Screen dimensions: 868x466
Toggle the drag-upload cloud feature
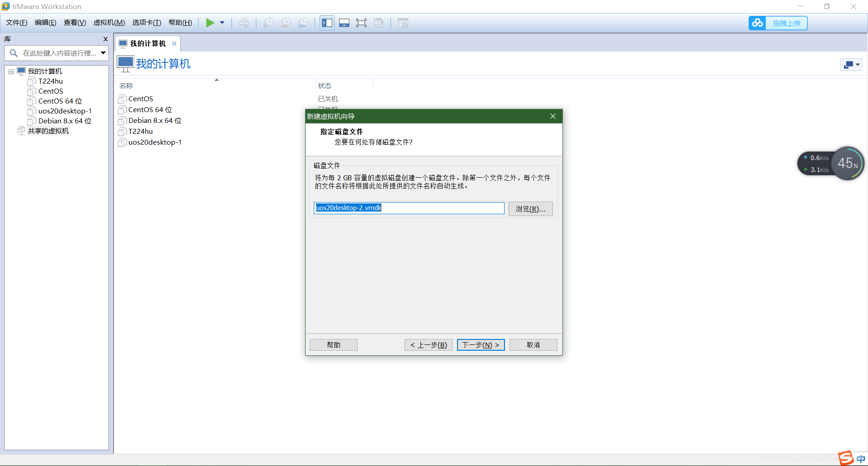(758, 23)
